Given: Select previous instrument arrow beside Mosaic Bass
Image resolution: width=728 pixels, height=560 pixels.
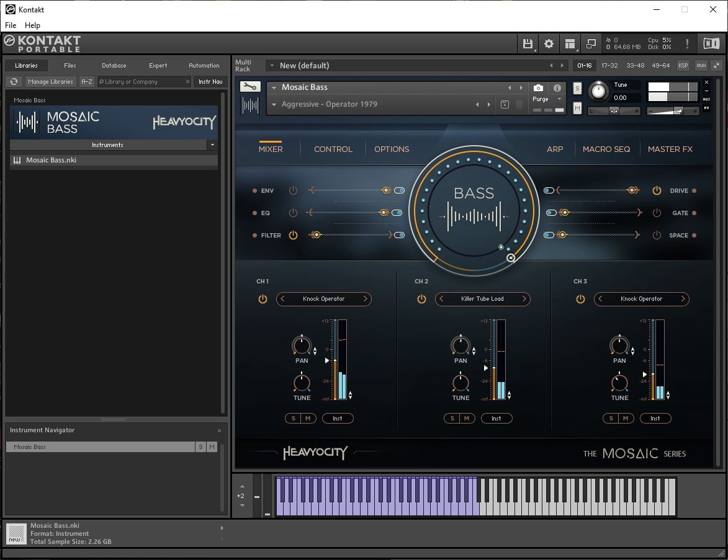Looking at the screenshot, I should click(510, 87).
